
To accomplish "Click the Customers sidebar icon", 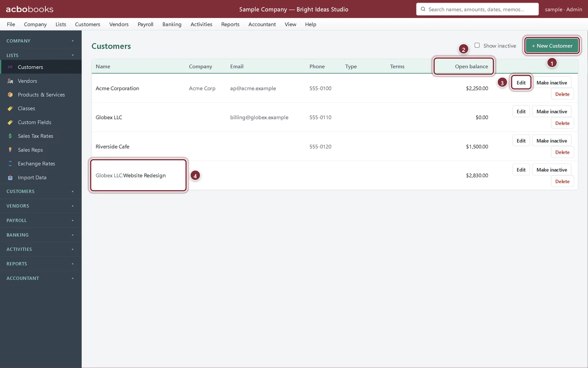I will click(10, 67).
